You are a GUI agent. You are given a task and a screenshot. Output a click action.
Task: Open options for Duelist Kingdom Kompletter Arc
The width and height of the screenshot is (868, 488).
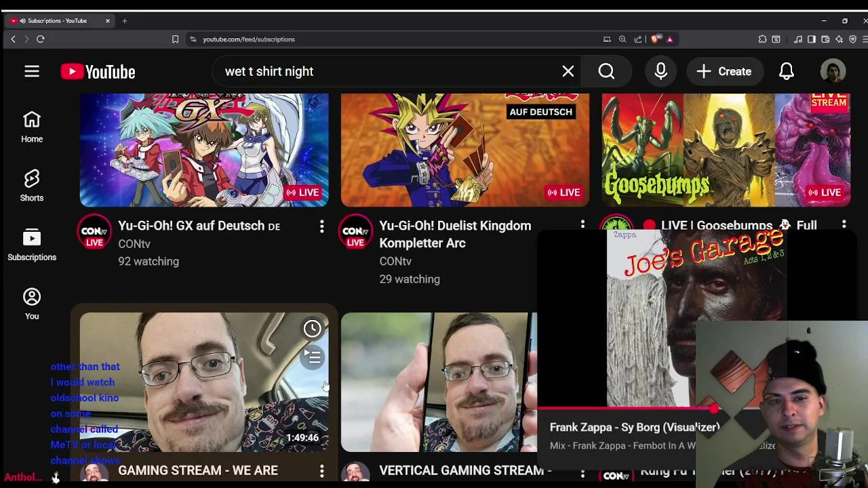(583, 224)
